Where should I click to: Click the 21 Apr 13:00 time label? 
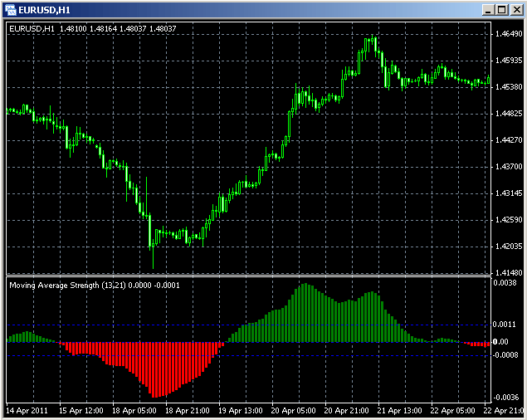click(x=400, y=411)
